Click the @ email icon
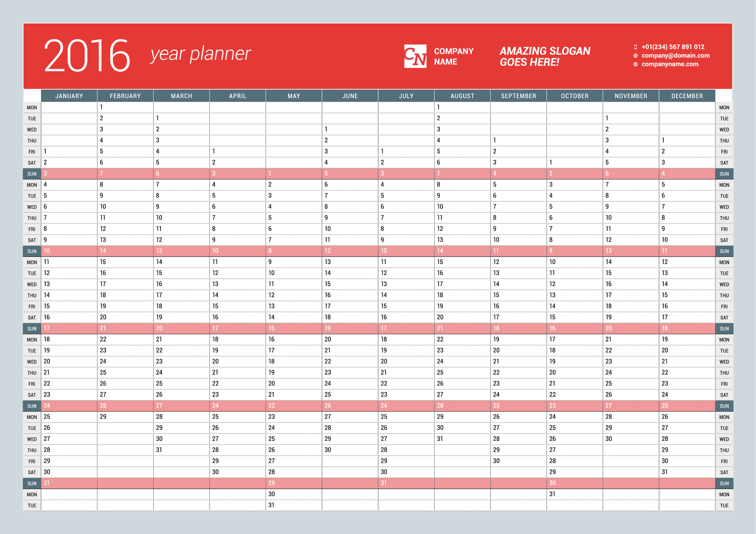Screen dimensions: 756x534 coord(636,56)
